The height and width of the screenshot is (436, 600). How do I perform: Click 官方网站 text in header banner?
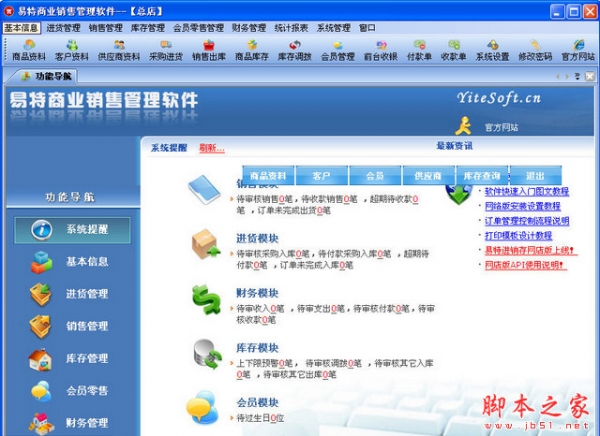(x=501, y=127)
